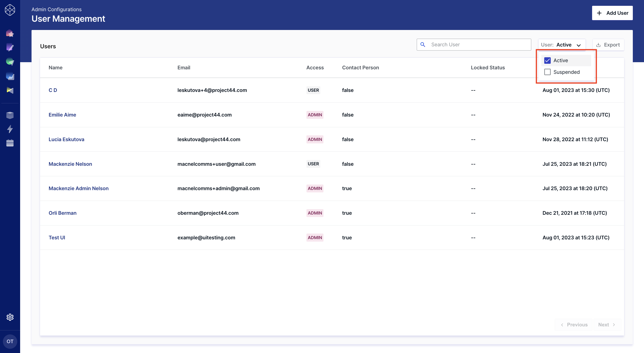Open user C D profile link

[53, 90]
